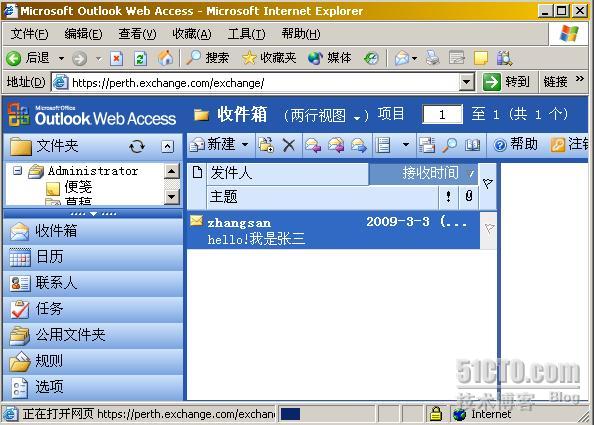
Task: Open the Back button history dropdown arrow
Action: tap(61, 59)
